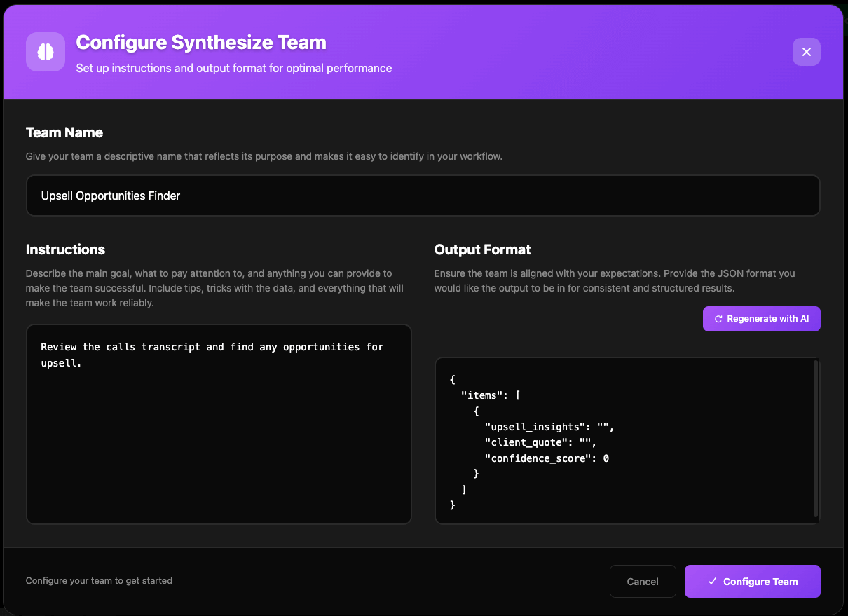Click inside the Instructions text area
This screenshot has height=616, width=848.
coord(218,434)
